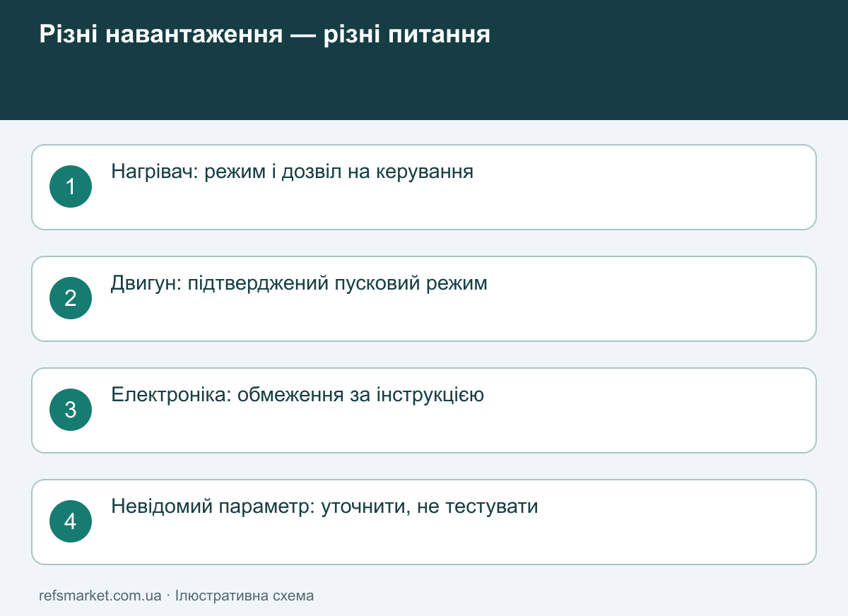Click the number 4 circle badge

point(71,521)
